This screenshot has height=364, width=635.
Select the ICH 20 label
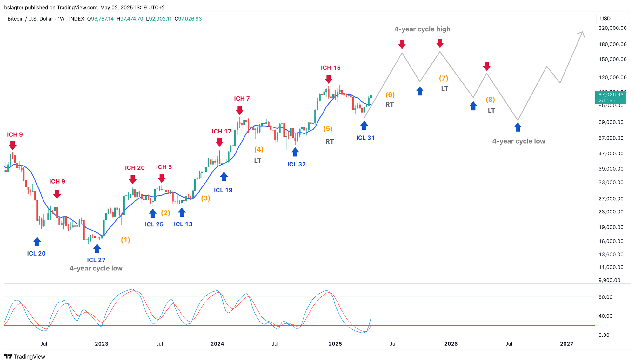[x=135, y=168]
